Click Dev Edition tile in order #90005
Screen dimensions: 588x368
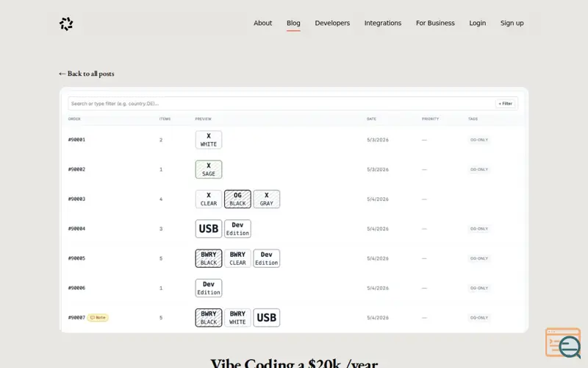(267, 258)
